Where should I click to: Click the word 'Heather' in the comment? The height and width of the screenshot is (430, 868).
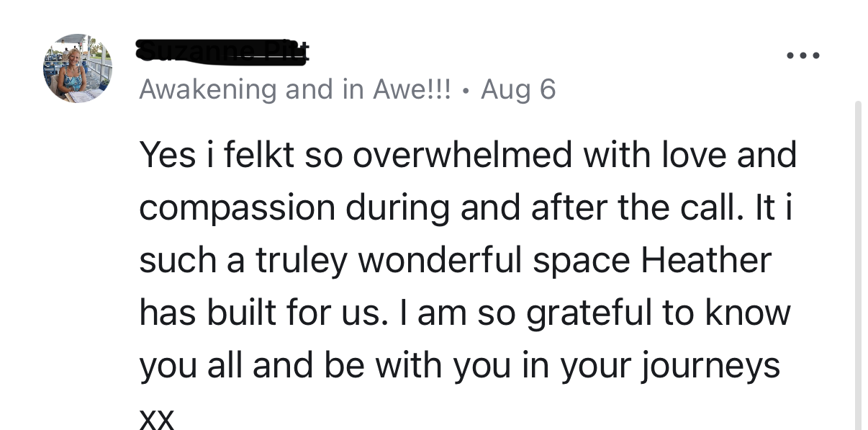tap(706, 260)
